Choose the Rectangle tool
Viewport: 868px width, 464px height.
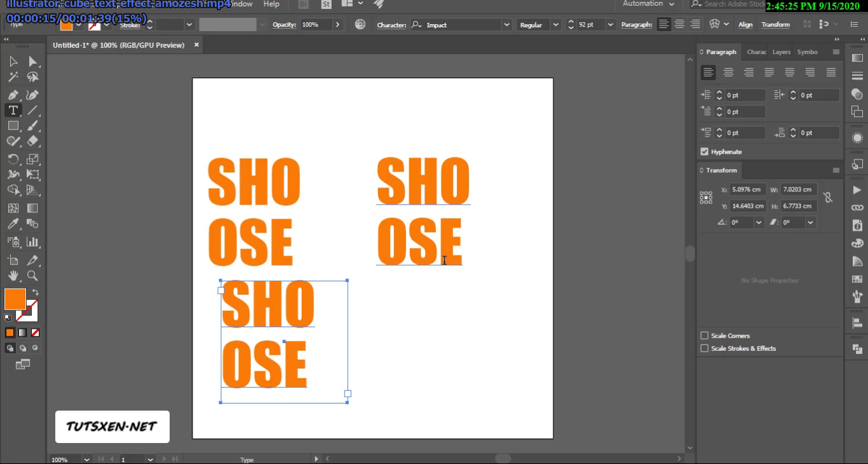13,126
